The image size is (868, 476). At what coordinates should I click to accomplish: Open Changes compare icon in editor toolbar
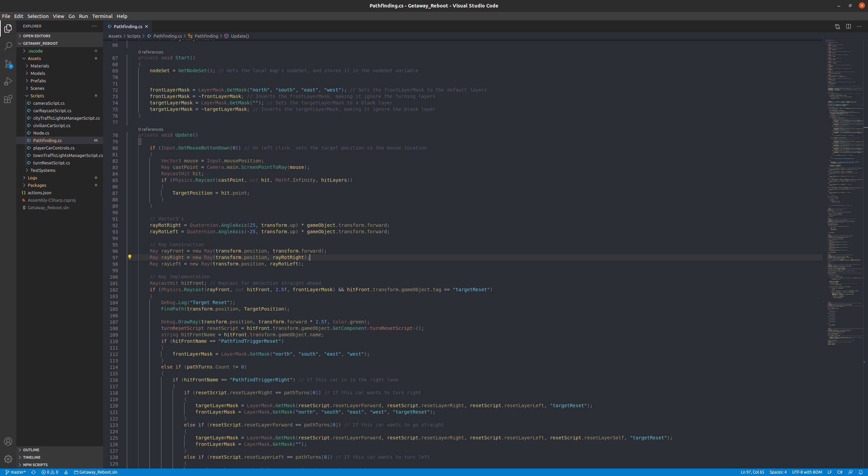pyautogui.click(x=837, y=26)
